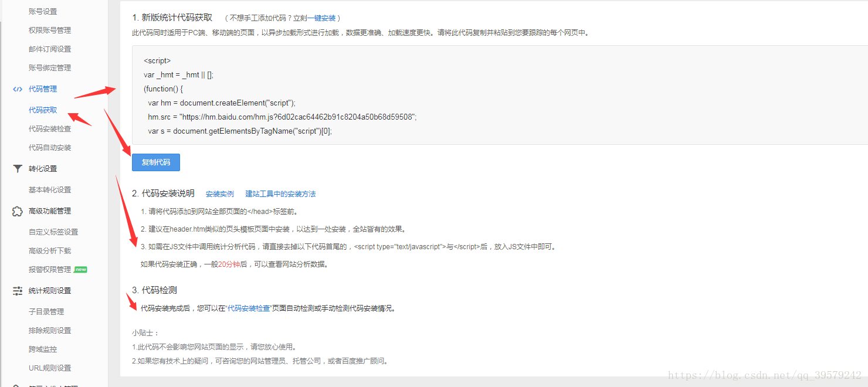Click the 'new' badge beside 报警权限管理
The height and width of the screenshot is (387, 868).
coord(80,270)
